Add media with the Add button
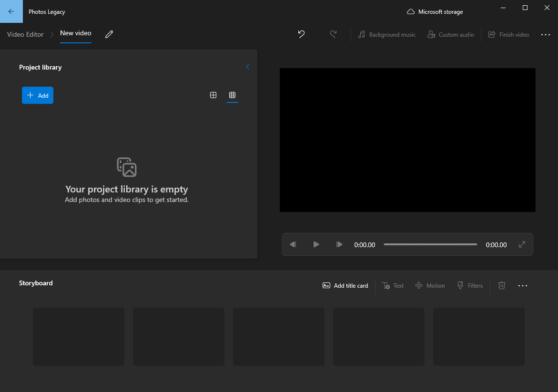 [x=38, y=95]
